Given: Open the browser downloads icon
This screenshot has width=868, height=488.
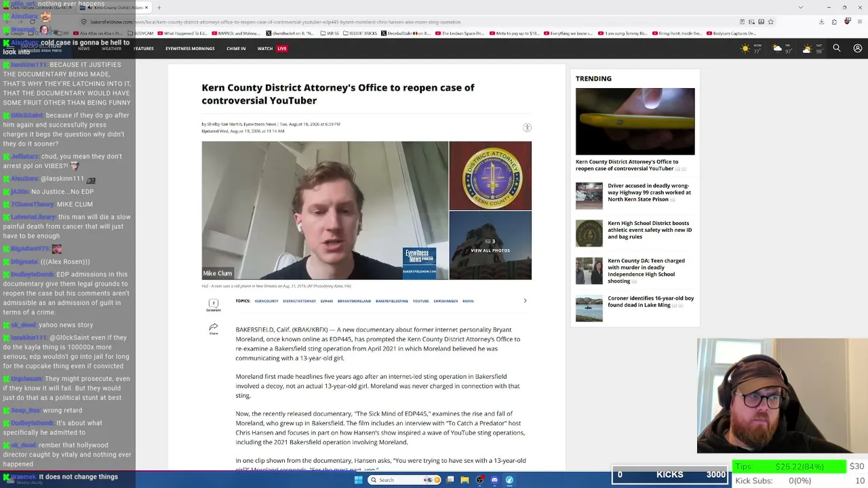Looking at the screenshot, I should click(821, 22).
